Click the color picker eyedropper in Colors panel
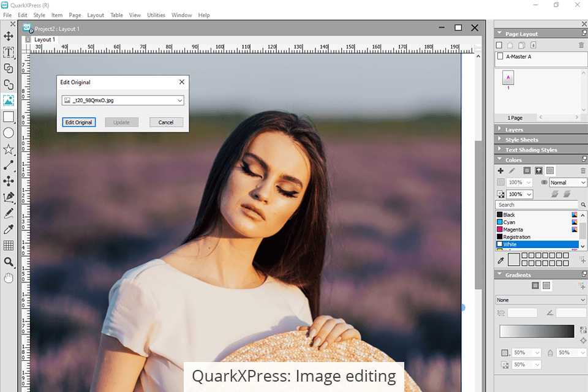This screenshot has width=588, height=392. point(500,260)
